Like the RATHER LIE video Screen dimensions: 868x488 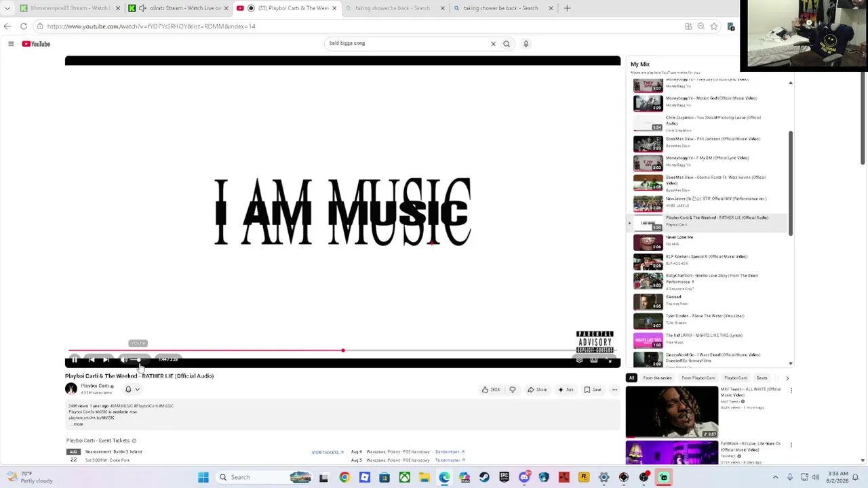point(491,390)
